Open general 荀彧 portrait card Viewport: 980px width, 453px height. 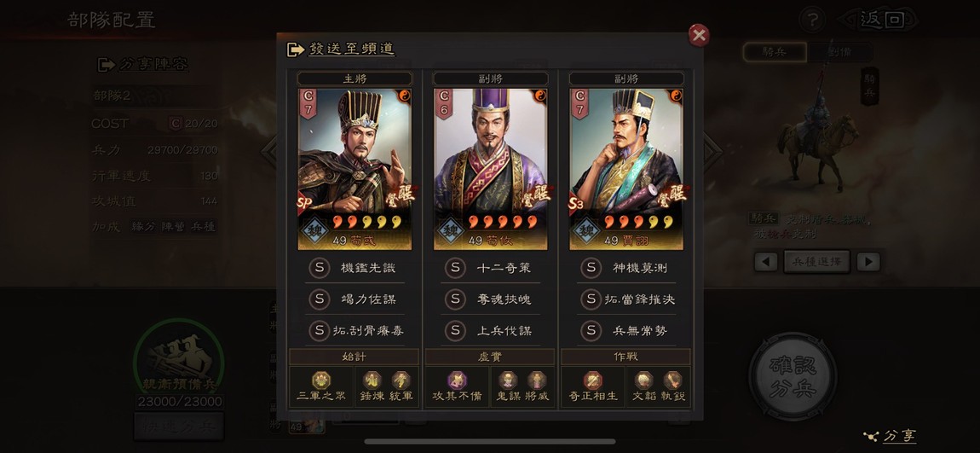[x=355, y=169]
